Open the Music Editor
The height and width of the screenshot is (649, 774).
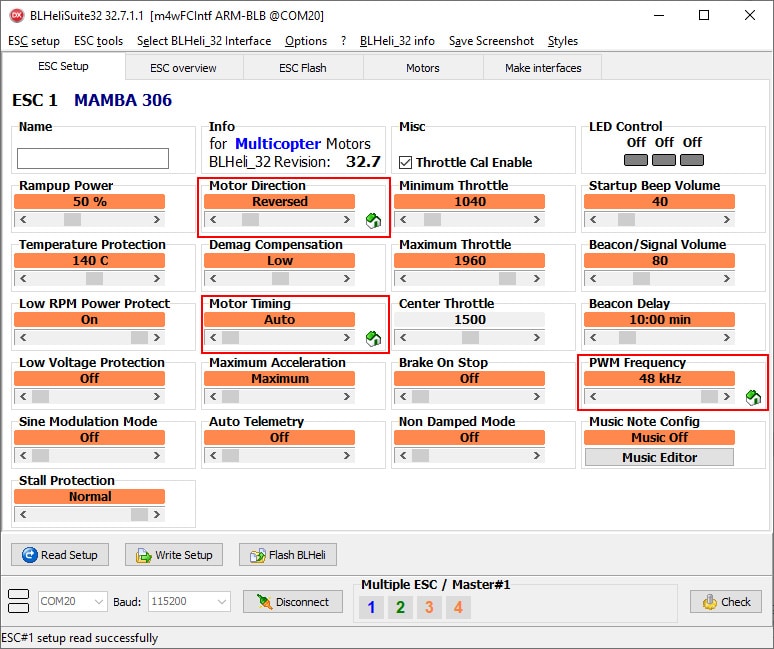[x=659, y=457]
